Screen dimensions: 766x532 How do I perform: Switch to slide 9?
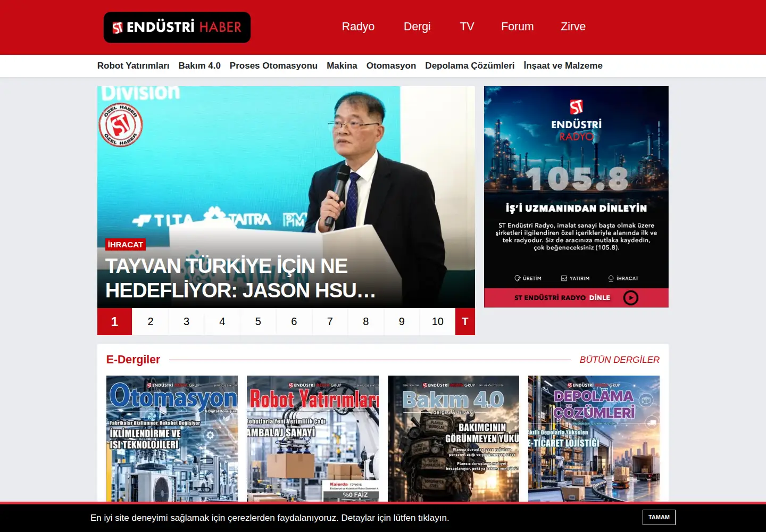tap(402, 321)
